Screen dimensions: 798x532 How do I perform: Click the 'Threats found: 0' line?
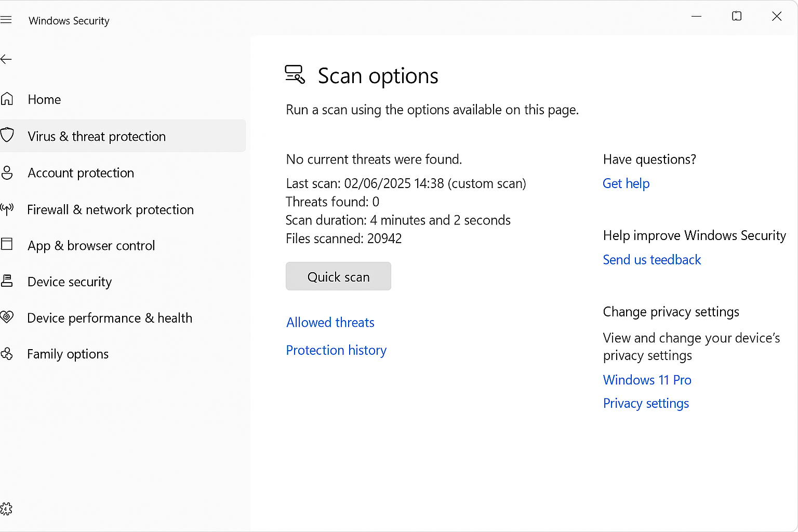tap(332, 202)
